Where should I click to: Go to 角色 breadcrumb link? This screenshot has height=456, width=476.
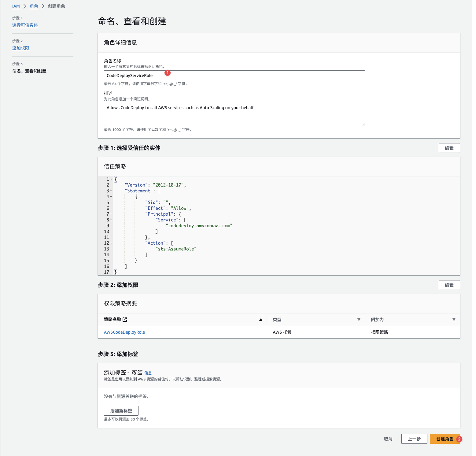pyautogui.click(x=34, y=6)
